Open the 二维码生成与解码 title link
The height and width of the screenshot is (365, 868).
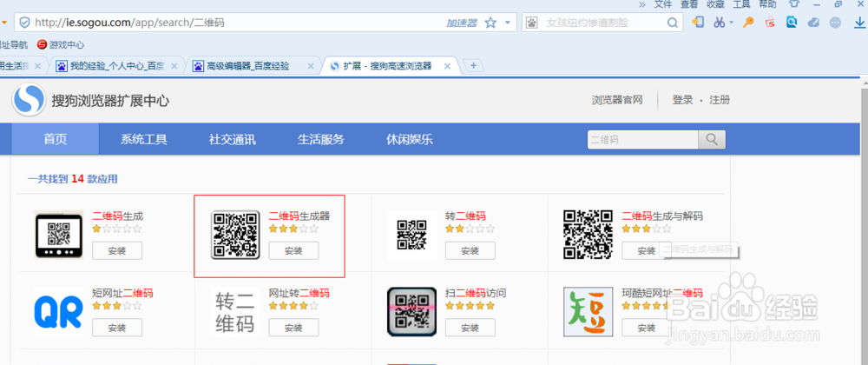pyautogui.click(x=662, y=216)
